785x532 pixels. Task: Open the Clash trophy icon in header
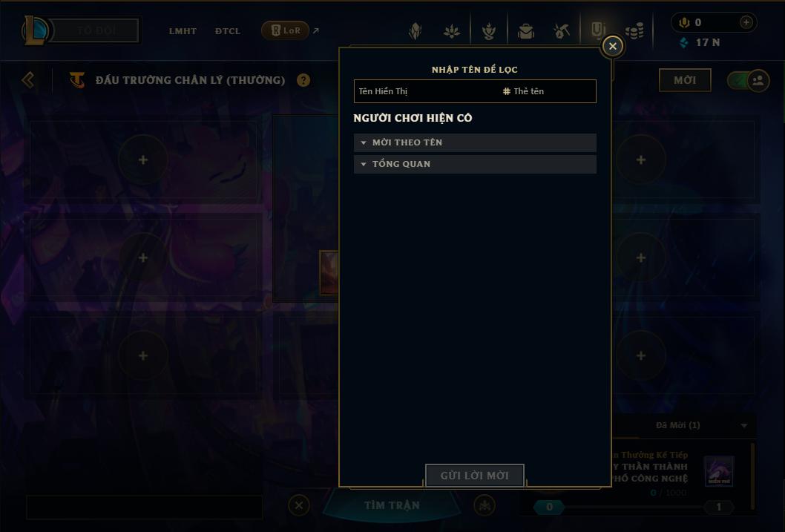(489, 31)
